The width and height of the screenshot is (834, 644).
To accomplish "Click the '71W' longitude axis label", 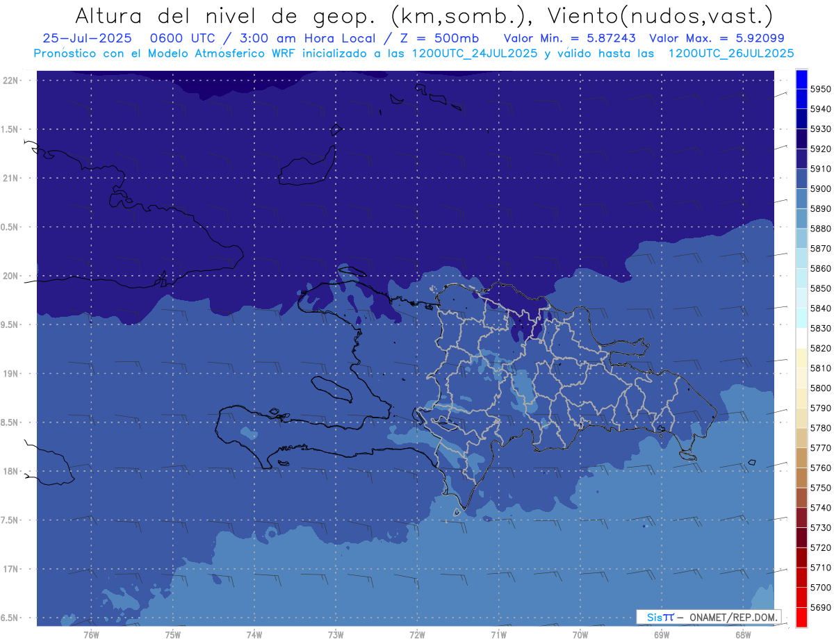I will (x=498, y=634).
